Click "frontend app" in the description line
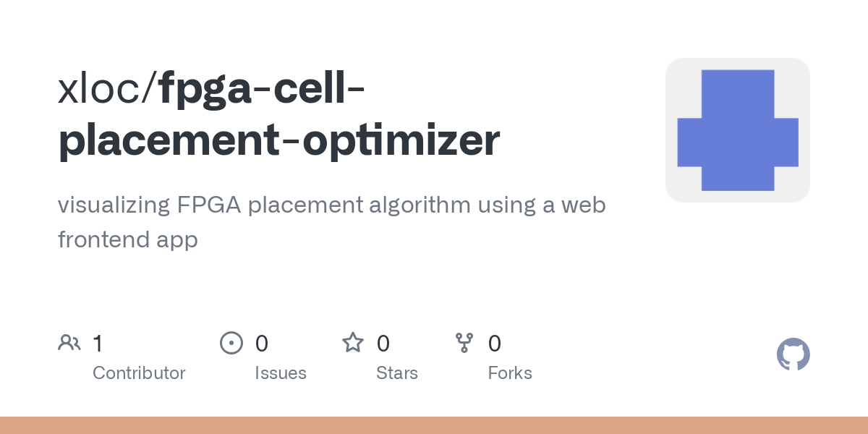This screenshot has width=868, height=434. (128, 240)
